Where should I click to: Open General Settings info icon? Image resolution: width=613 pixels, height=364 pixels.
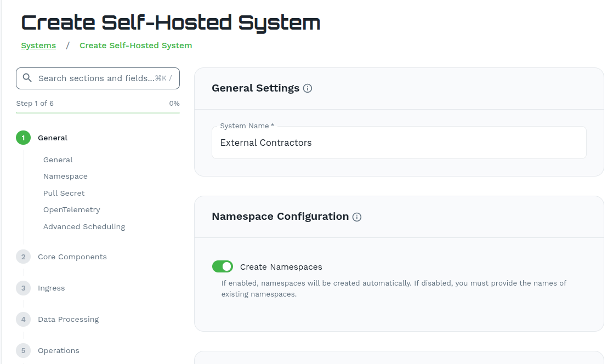(308, 88)
